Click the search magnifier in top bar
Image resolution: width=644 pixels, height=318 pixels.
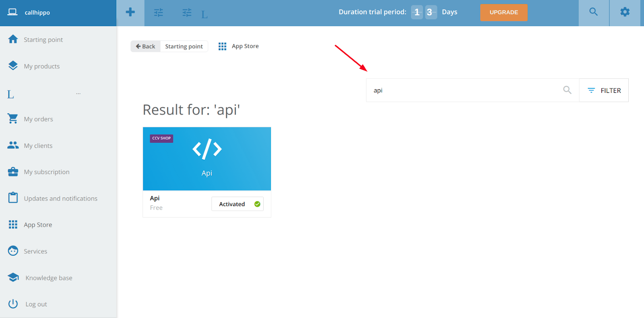click(594, 12)
